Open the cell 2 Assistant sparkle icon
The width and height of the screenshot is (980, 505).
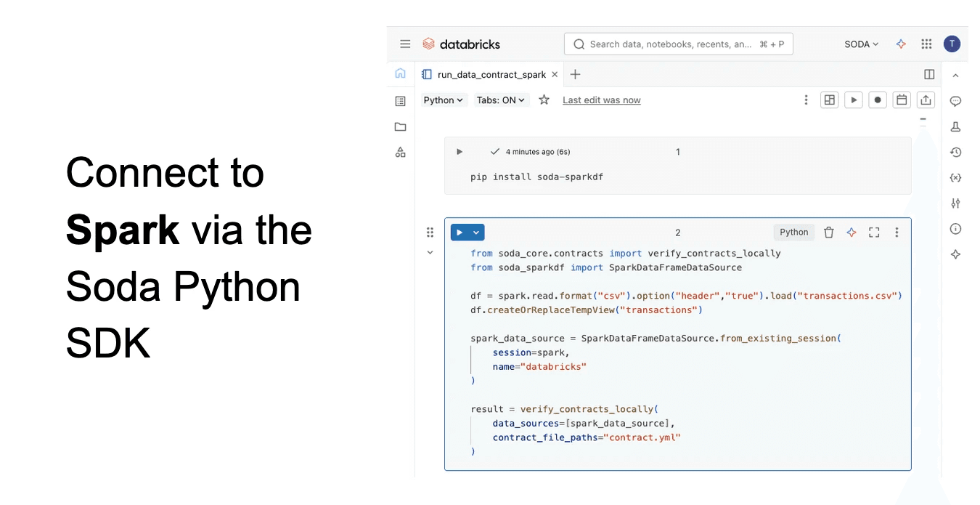(852, 233)
